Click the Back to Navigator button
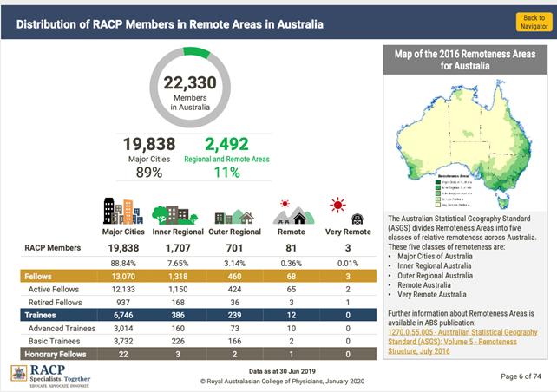Viewport: 557px width, 392px height. [x=534, y=22]
